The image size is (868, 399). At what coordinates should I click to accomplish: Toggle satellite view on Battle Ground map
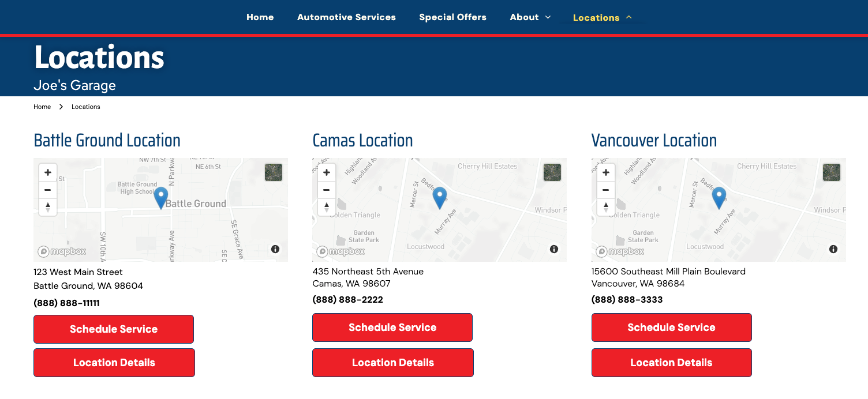pyautogui.click(x=274, y=172)
